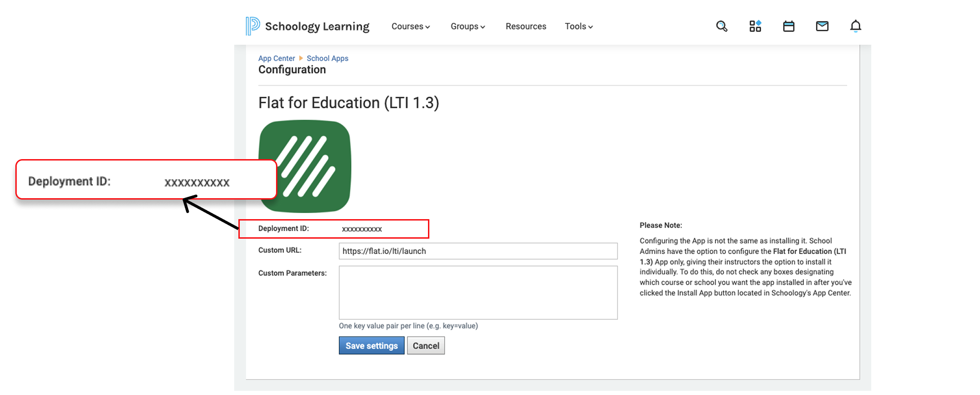Click the Flat for Education app logo
Viewport: 980px width, 395px height.
click(x=305, y=166)
